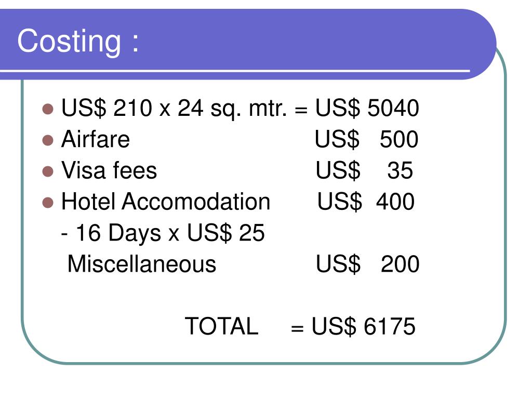Image resolution: width=532 pixels, height=399 pixels.
Task: Click the 'Visa fees' text
Action: coord(109,170)
